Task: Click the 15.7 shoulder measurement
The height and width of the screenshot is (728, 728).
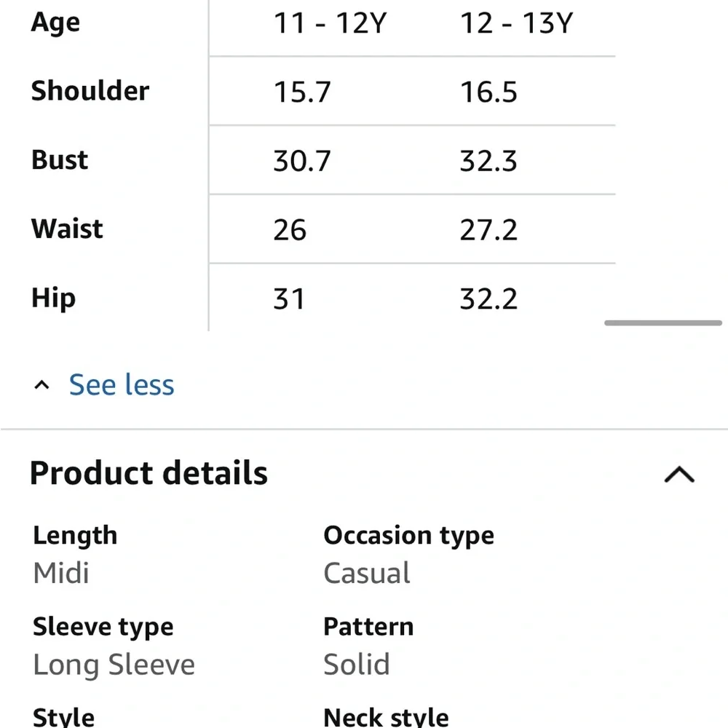Action: [301, 92]
